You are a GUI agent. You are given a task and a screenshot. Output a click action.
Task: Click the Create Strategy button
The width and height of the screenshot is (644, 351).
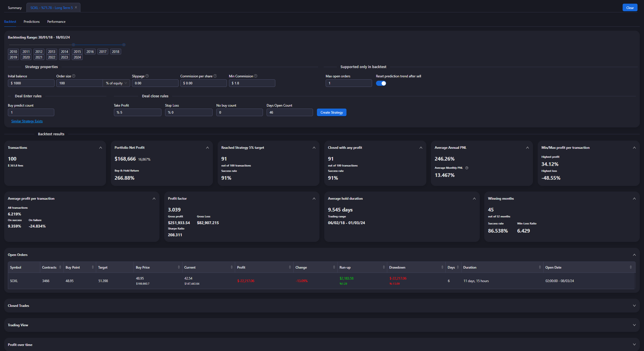point(332,112)
